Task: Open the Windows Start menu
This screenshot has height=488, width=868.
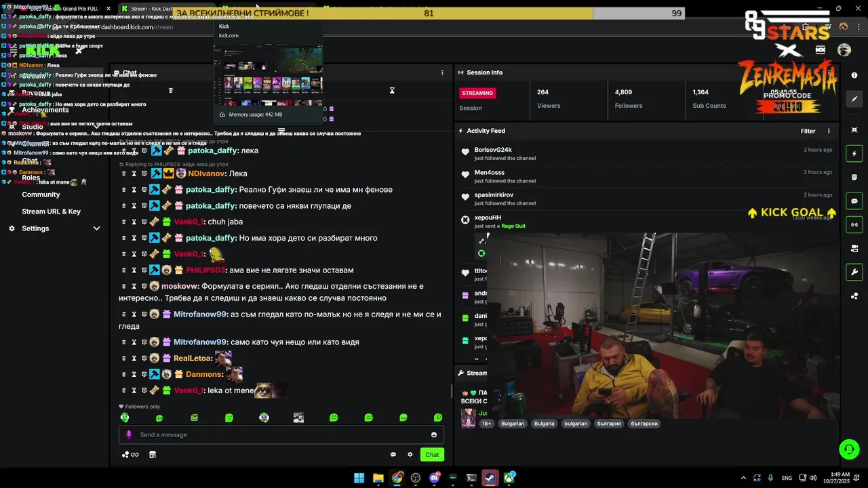Action: (359, 478)
